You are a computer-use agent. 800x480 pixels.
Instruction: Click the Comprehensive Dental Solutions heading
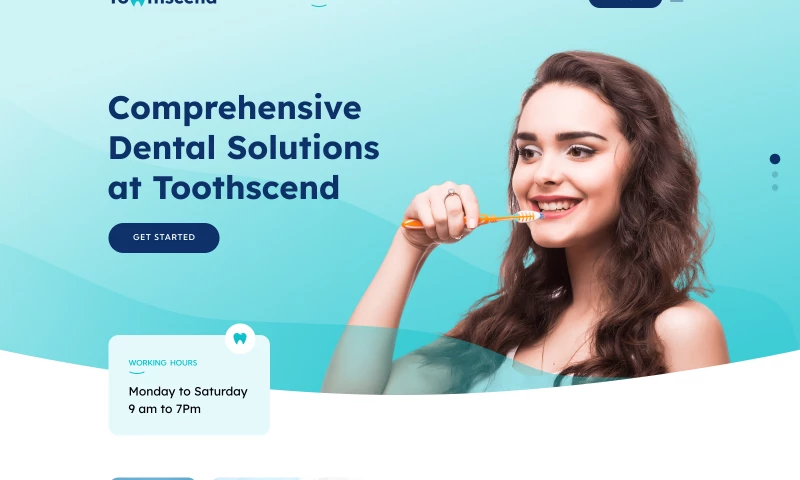(x=243, y=128)
